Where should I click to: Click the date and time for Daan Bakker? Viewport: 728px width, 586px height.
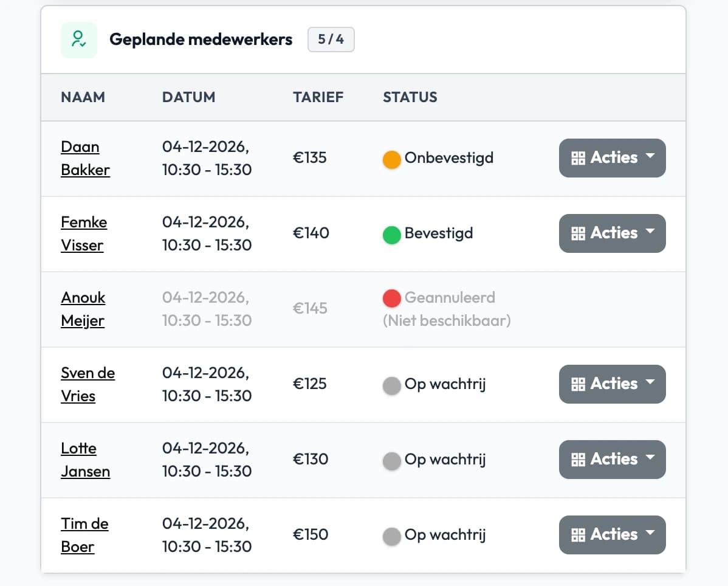coord(207,158)
